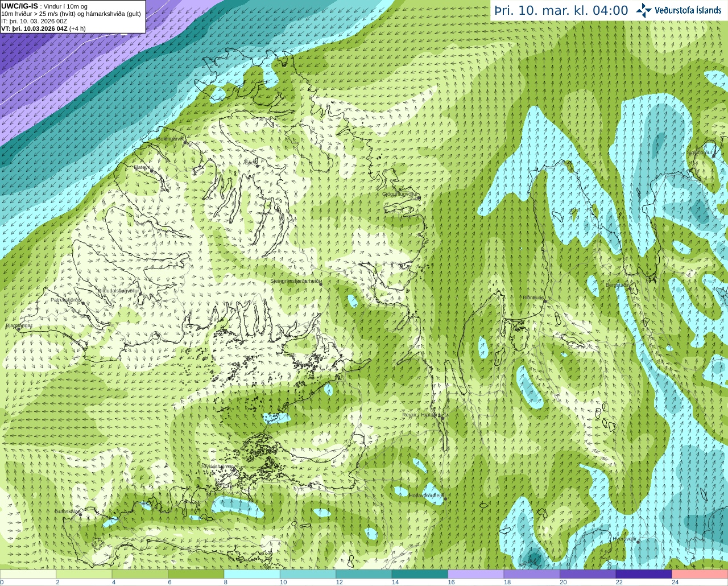Click the Gjögurflugvöllur station label
Image resolution: width=728 pixels, height=586 pixels.
coord(400,194)
